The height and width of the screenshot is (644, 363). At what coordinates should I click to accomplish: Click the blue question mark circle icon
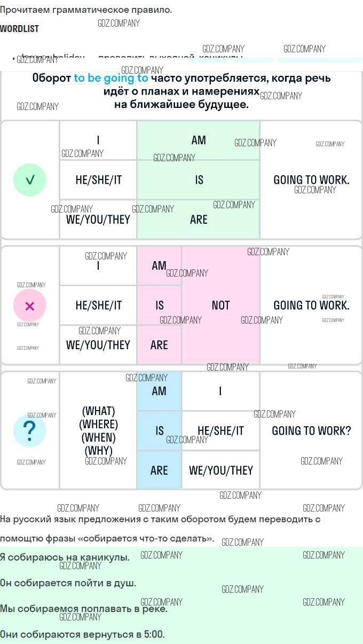pyautogui.click(x=30, y=430)
